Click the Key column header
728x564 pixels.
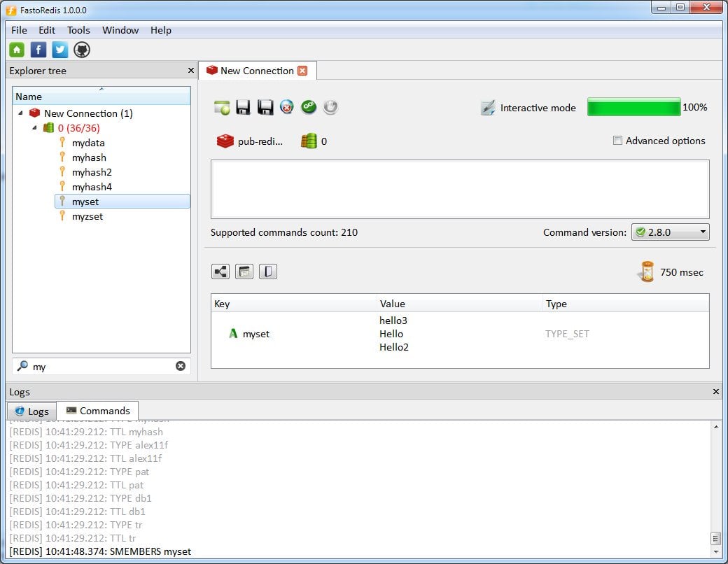[294, 304]
